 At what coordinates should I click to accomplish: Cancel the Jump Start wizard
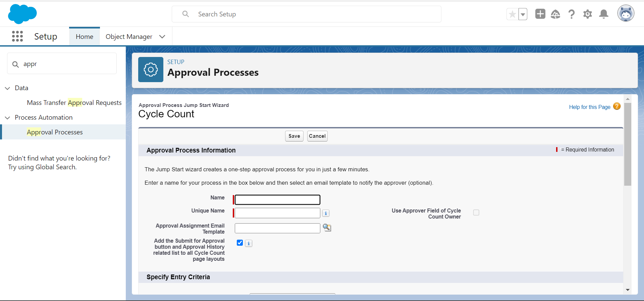[317, 136]
